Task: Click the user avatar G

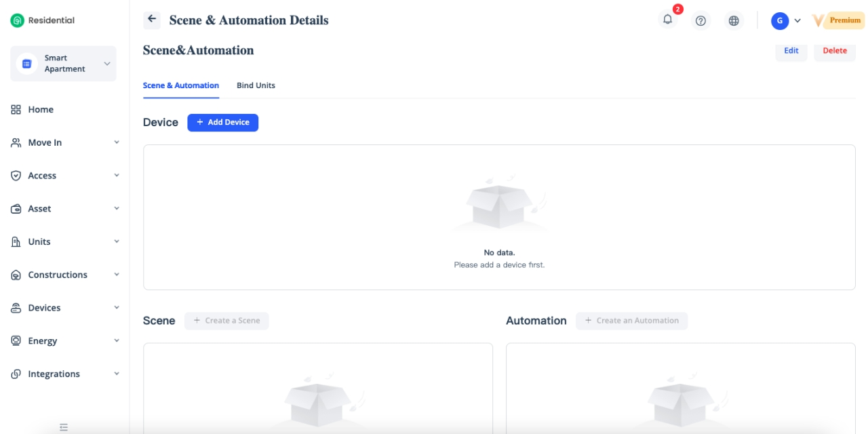Action: (x=779, y=20)
